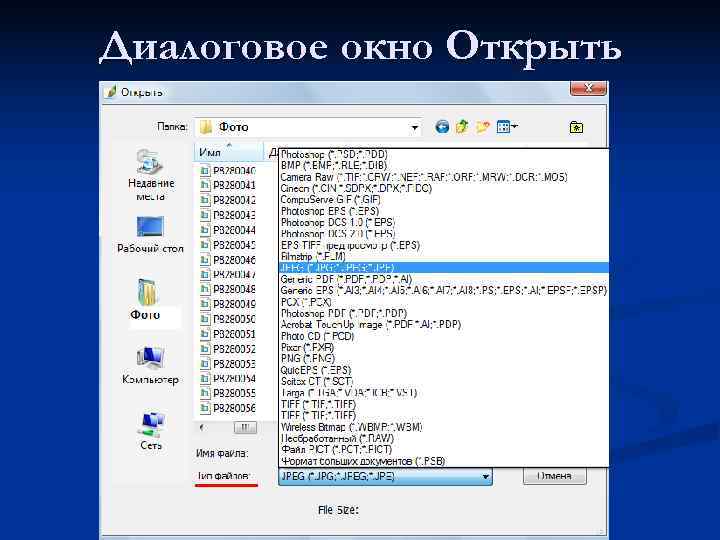
Task: Expand the Папка folder dropdown
Action: [x=415, y=128]
